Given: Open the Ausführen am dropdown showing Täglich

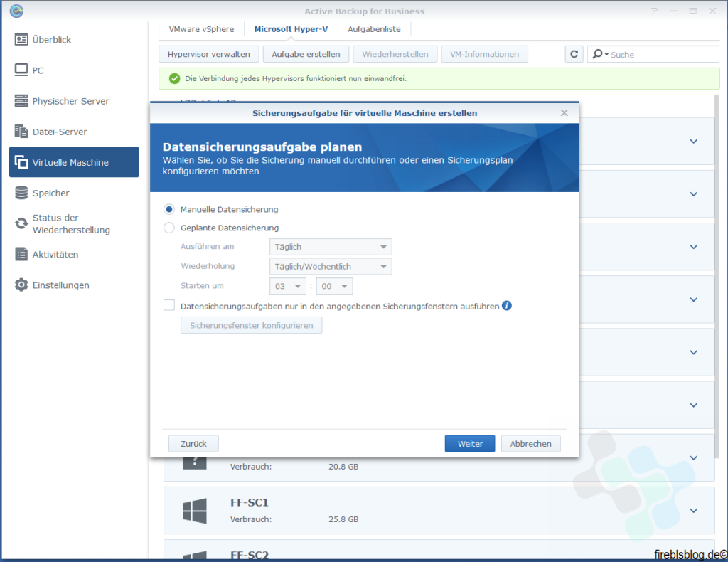Looking at the screenshot, I should [x=331, y=247].
